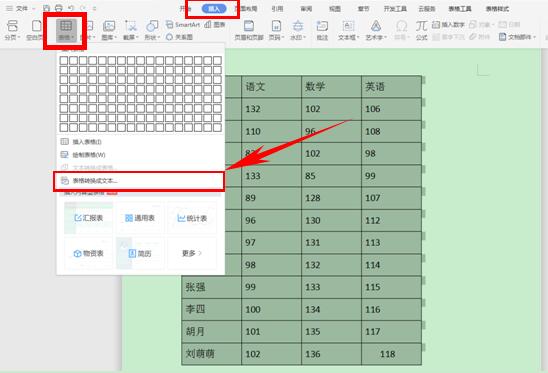Image resolution: width=548 pixels, height=373 pixels.
Task: Insert a 公式 formula
Action: (x=421, y=30)
